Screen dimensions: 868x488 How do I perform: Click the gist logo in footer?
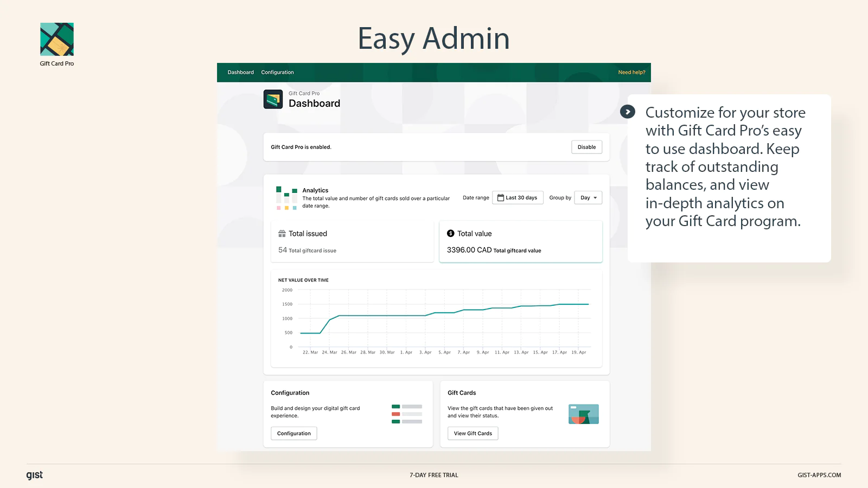click(x=34, y=475)
